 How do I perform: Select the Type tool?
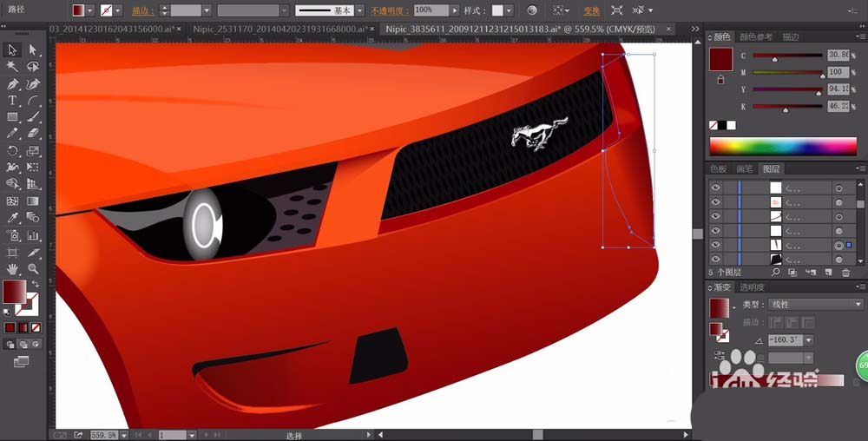(11, 100)
